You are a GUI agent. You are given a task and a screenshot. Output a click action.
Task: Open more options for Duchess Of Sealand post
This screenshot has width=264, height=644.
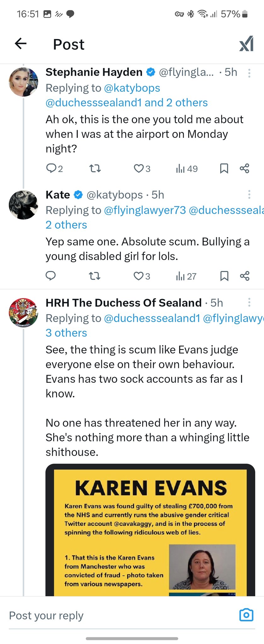249,303
